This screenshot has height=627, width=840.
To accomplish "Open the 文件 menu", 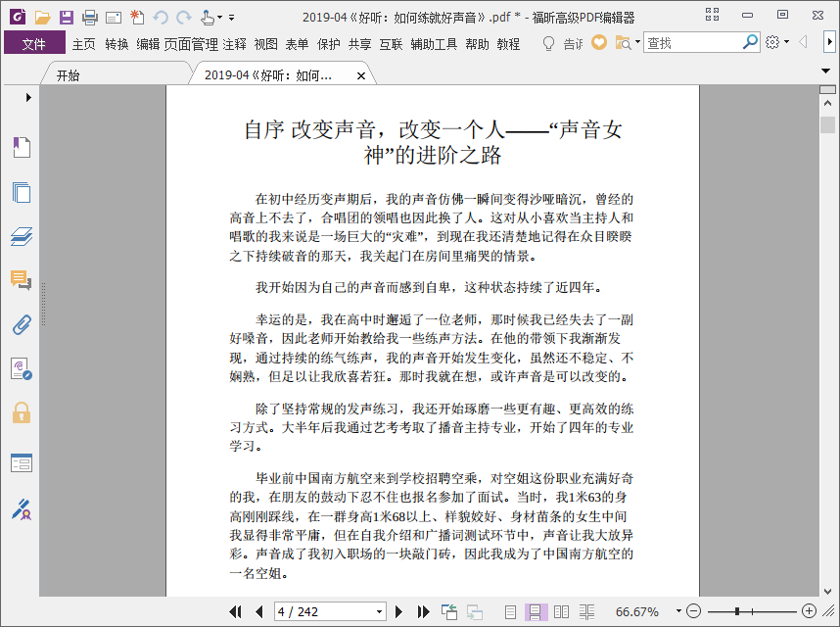I will (34, 43).
